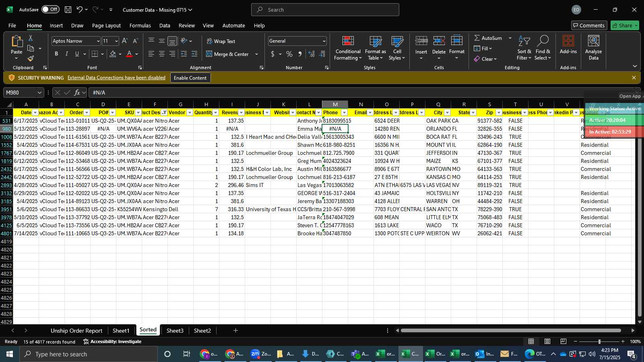The width and height of the screenshot is (644, 362).
Task: Click the Save disk icon
Action: pyautogui.click(x=68, y=10)
